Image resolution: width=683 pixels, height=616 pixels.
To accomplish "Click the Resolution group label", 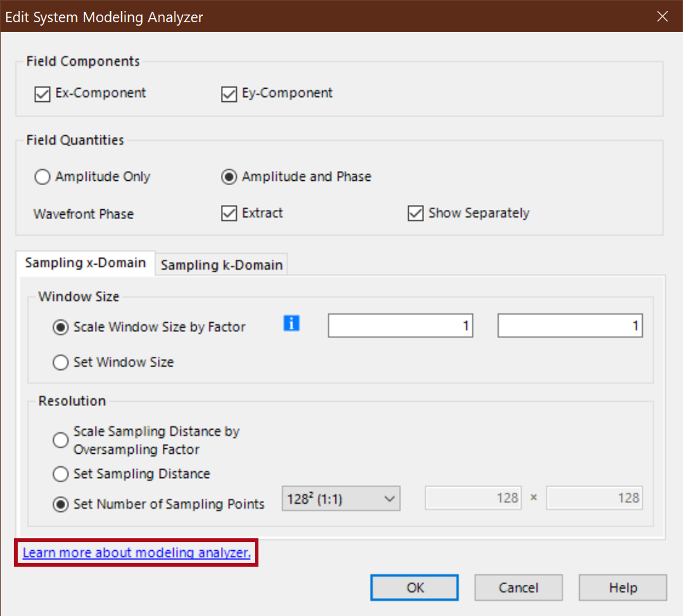I will point(72,401).
